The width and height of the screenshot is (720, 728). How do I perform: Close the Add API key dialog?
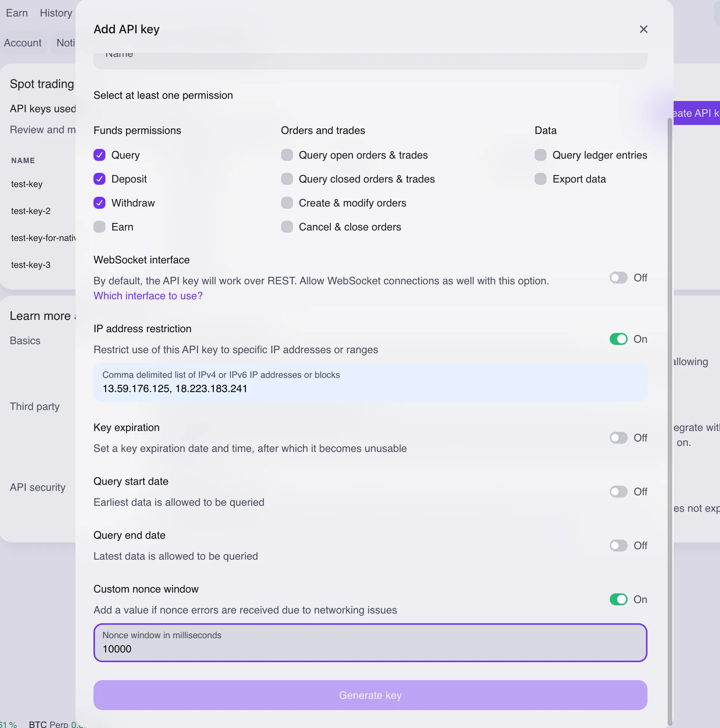tap(643, 30)
